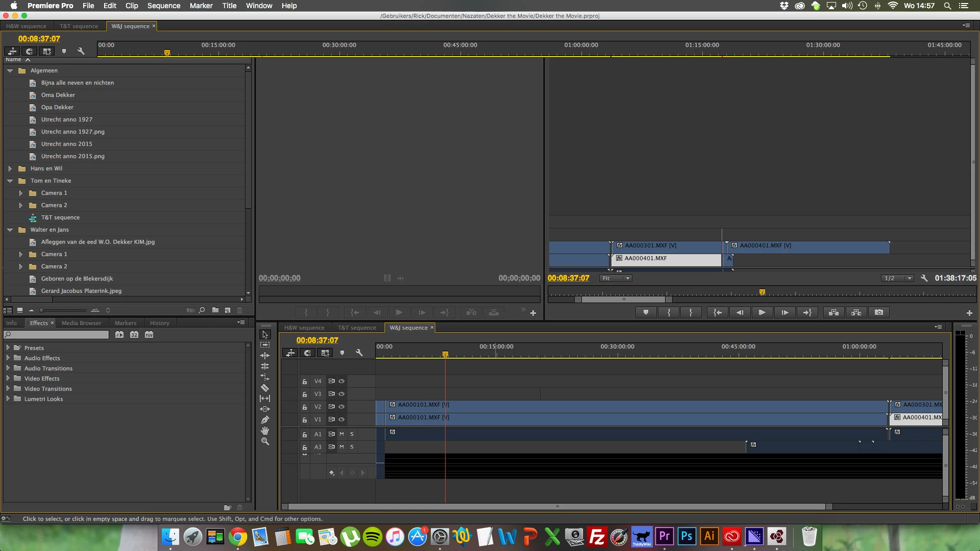The image size is (980, 551).
Task: Toggle lock on track V1
Action: click(x=305, y=420)
